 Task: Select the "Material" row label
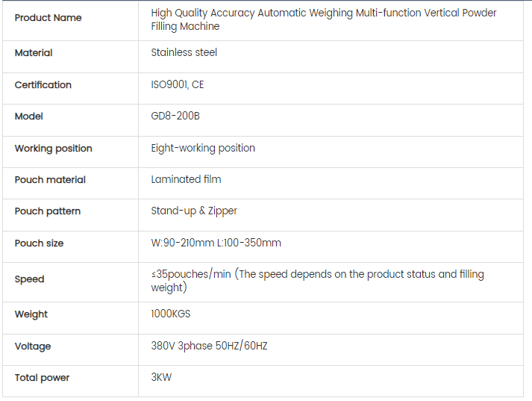(34, 53)
